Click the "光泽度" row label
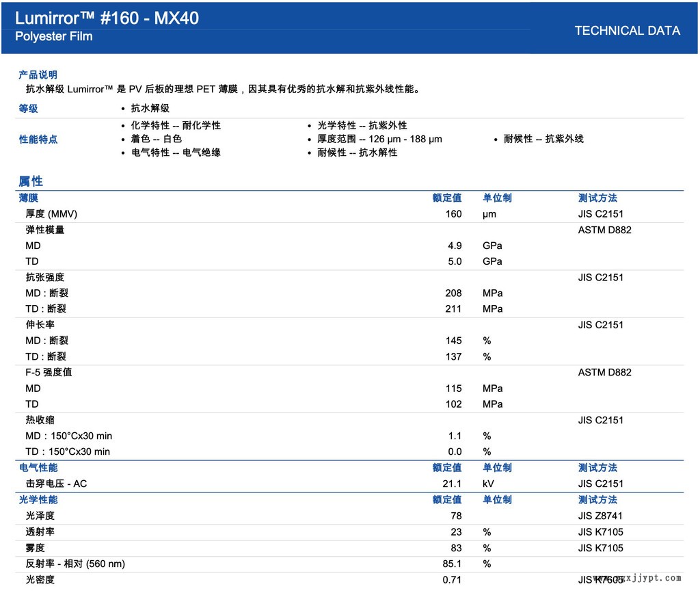This screenshot has width=700, height=593. coord(40,516)
